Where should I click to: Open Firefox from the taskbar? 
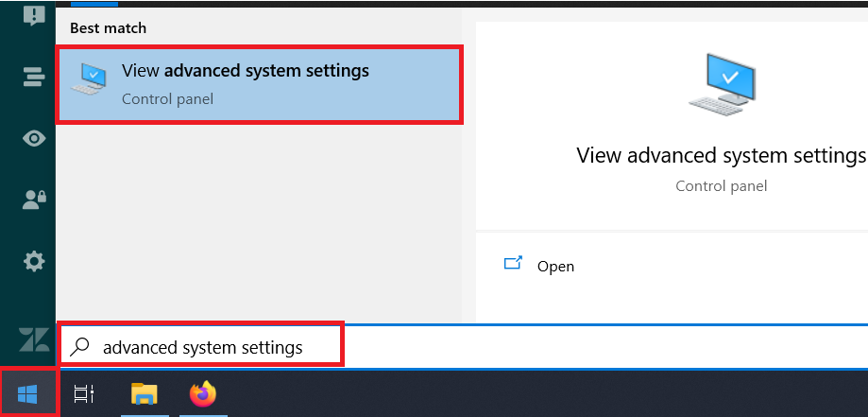pyautogui.click(x=202, y=393)
